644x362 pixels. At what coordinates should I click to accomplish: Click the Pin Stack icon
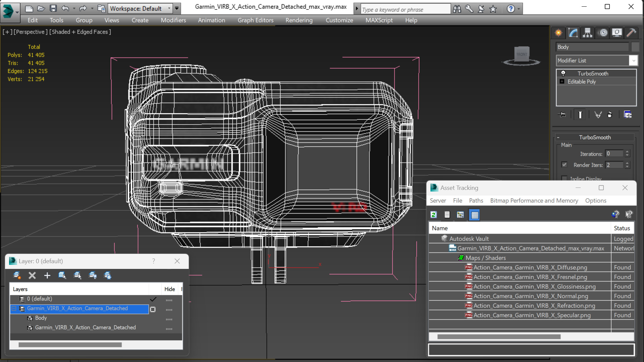click(x=562, y=115)
